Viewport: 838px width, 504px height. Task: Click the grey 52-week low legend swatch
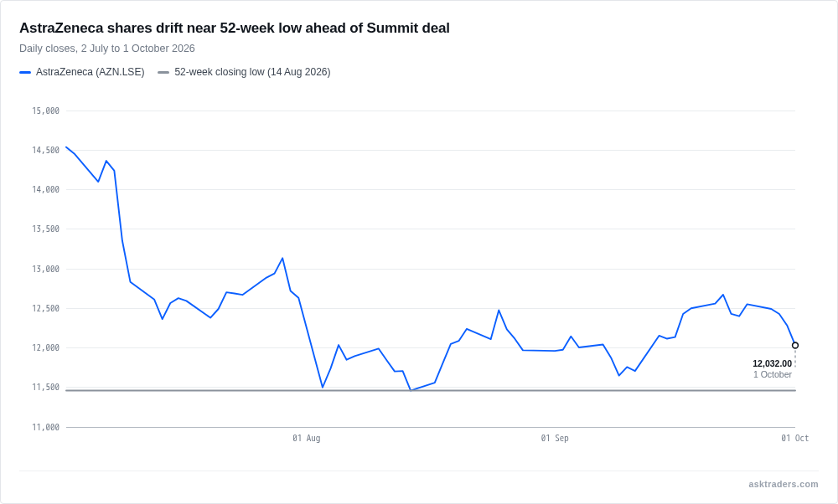click(x=163, y=72)
